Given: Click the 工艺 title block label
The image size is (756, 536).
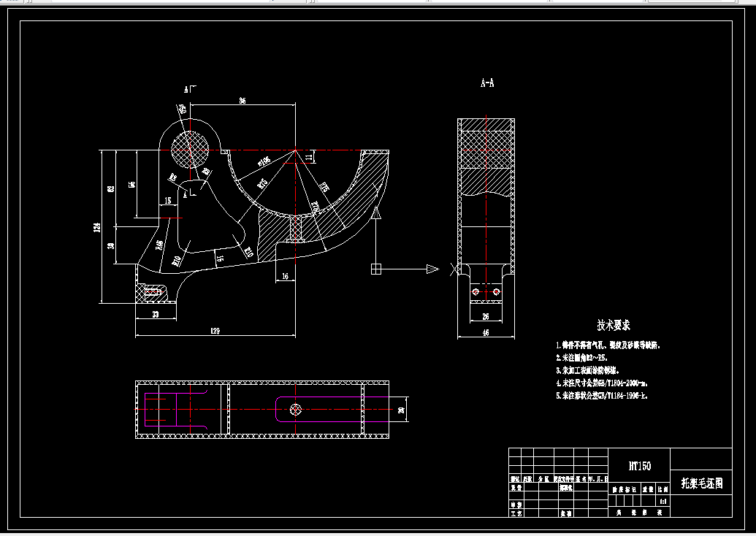Looking at the screenshot, I should pos(516,513).
